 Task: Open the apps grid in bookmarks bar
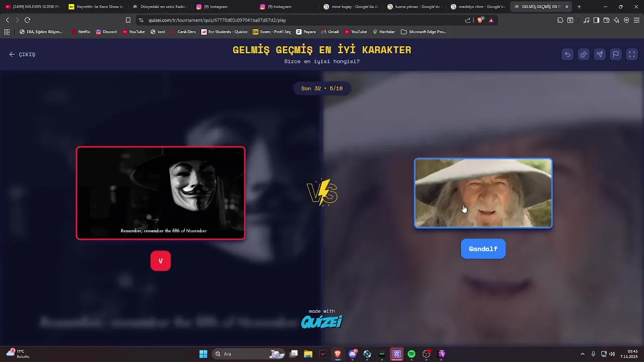click(x=7, y=32)
